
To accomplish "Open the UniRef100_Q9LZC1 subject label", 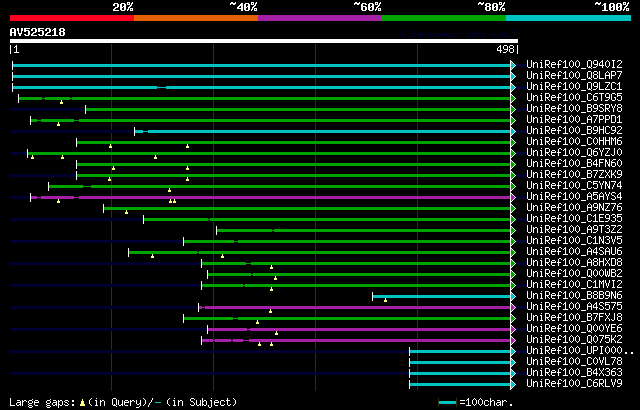I will 574,86.
